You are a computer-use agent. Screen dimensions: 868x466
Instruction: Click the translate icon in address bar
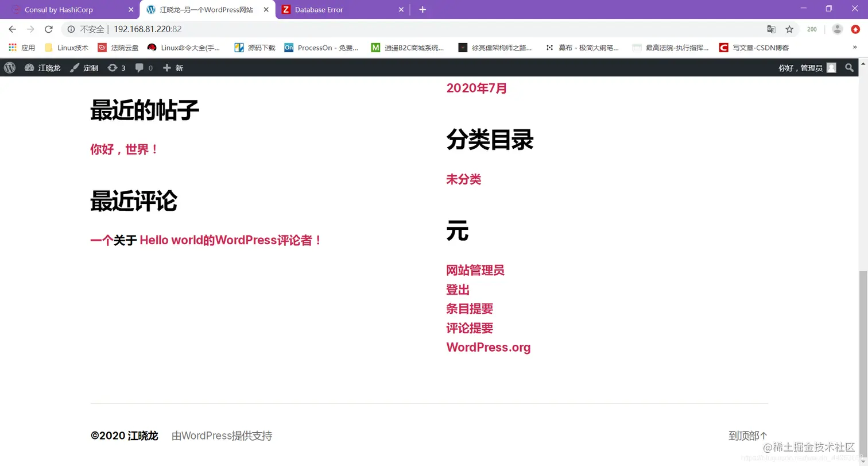771,29
